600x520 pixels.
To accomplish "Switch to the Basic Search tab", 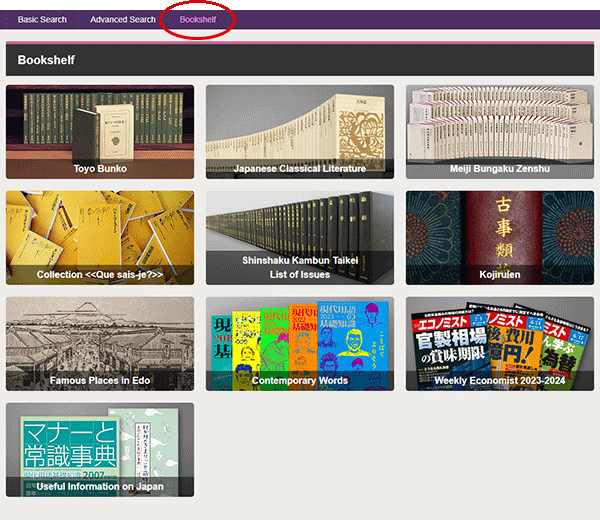I will click(x=42, y=20).
